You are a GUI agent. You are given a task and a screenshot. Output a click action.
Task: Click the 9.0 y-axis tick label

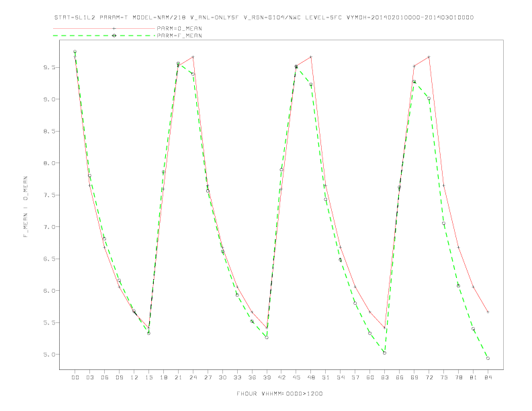pos(49,99)
